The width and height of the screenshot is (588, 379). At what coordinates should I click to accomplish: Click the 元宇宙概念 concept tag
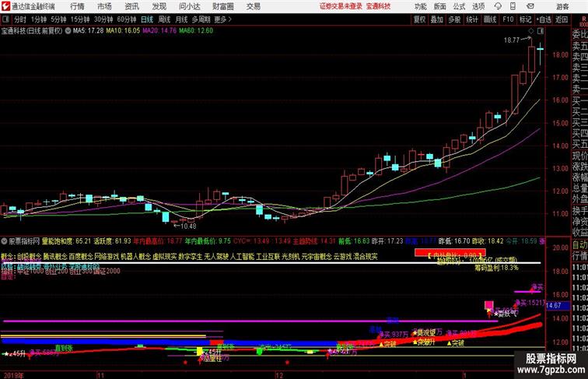tap(317, 257)
